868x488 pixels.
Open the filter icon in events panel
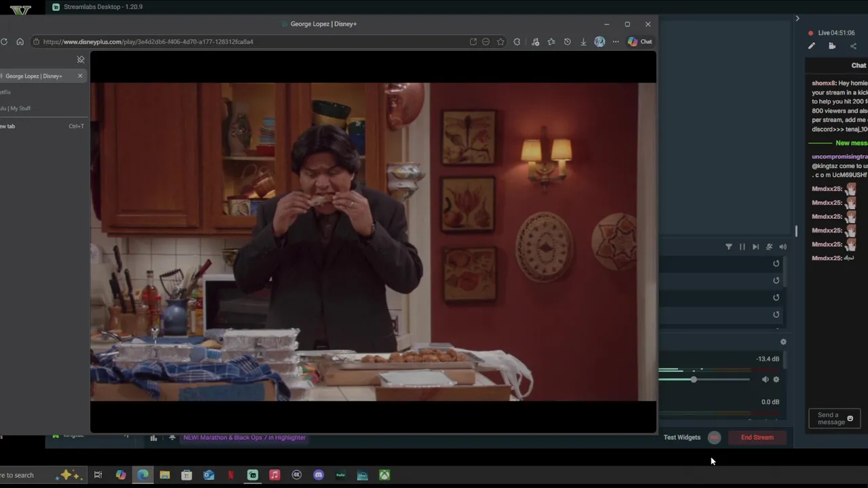pyautogui.click(x=729, y=247)
